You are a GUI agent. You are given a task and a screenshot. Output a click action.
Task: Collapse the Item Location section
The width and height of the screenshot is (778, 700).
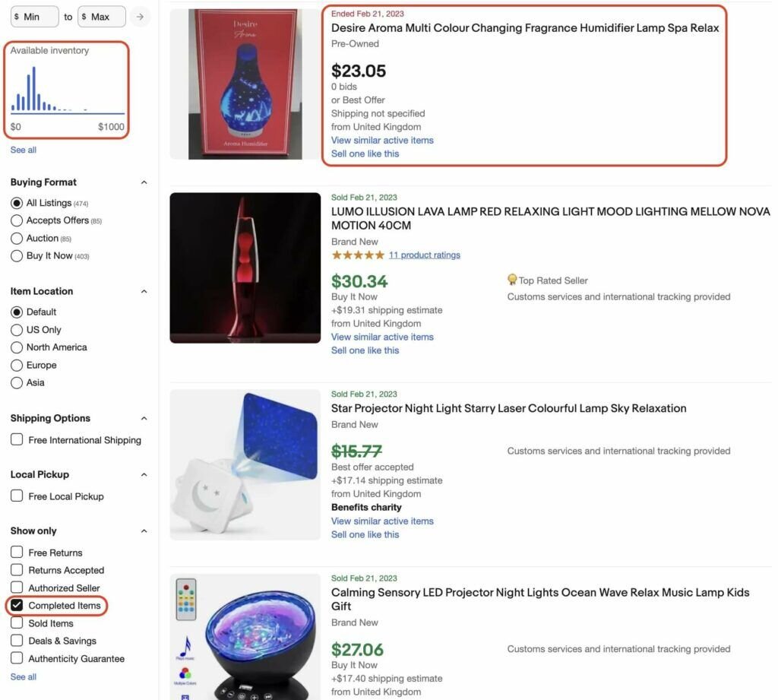click(x=144, y=291)
